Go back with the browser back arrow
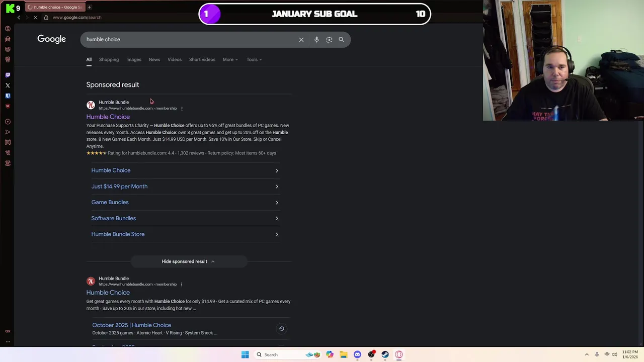 coord(19,17)
